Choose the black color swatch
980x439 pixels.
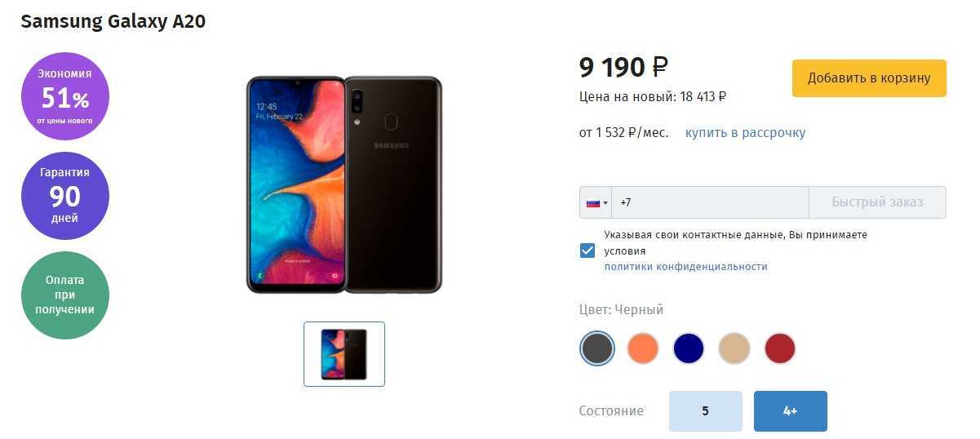point(597,348)
